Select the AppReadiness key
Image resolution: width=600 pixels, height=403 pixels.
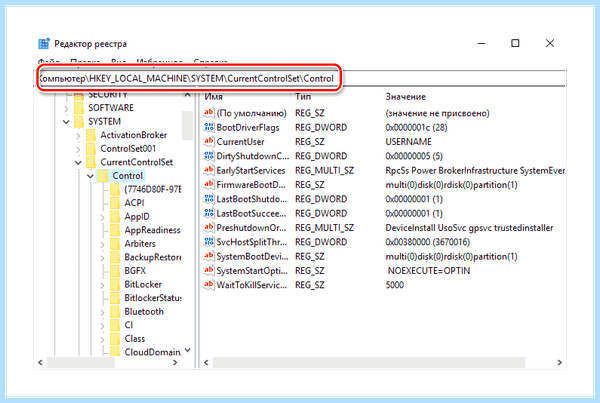coord(152,230)
